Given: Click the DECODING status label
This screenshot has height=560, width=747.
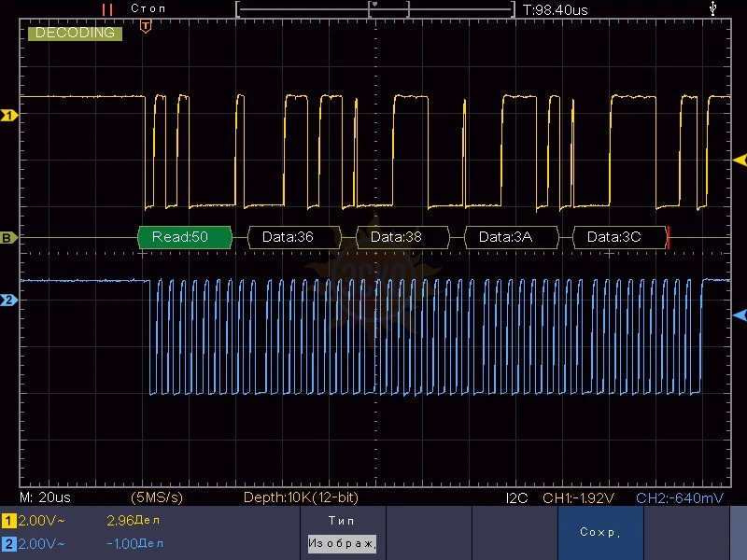Looking at the screenshot, I should 76,33.
